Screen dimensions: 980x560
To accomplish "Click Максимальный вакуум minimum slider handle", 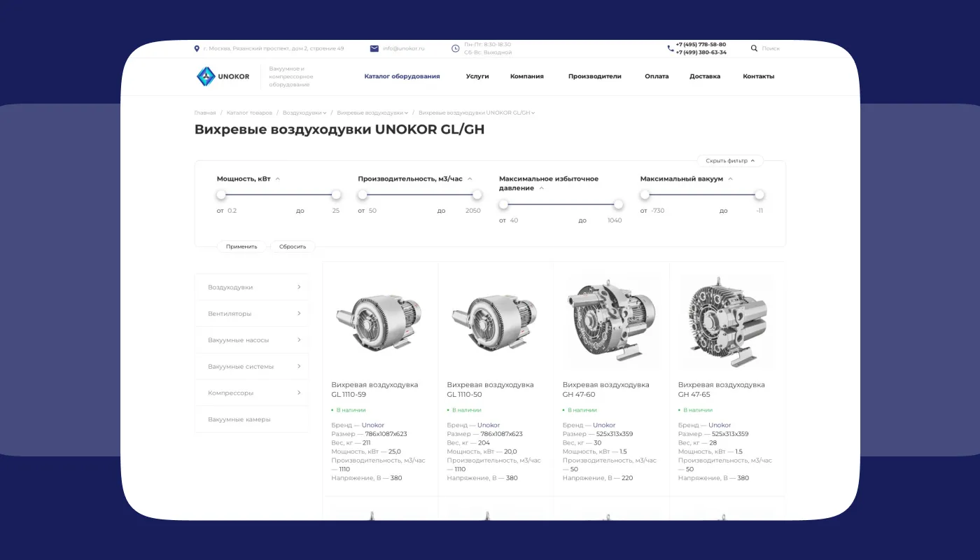I will coord(645,195).
